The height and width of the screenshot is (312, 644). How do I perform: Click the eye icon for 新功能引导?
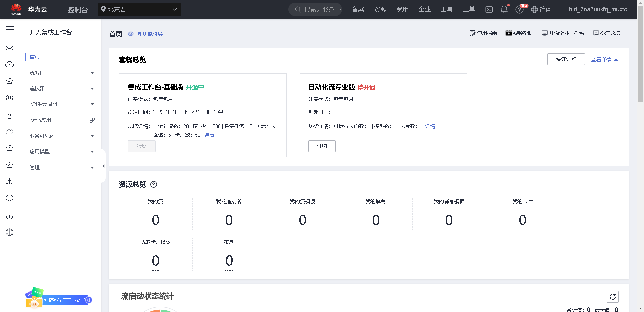[131, 34]
